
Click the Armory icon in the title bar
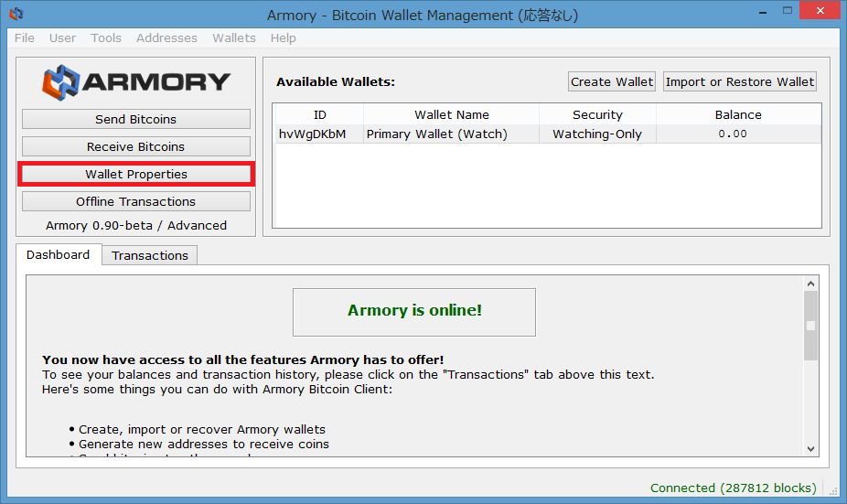pos(16,14)
